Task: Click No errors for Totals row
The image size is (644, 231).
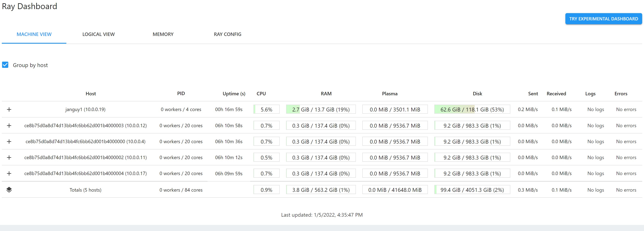Action: pos(626,190)
